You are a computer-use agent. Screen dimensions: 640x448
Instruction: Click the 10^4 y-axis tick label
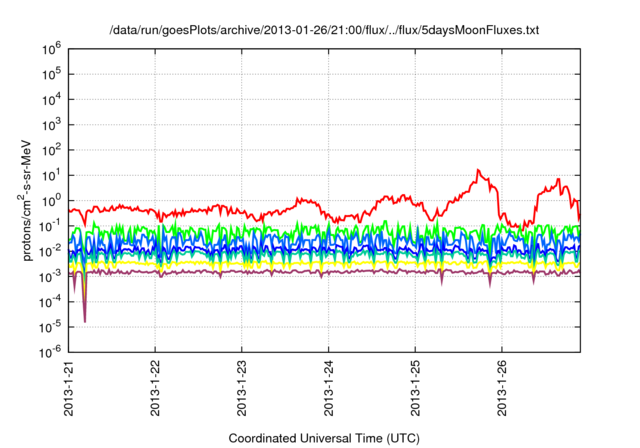pyautogui.click(x=51, y=100)
